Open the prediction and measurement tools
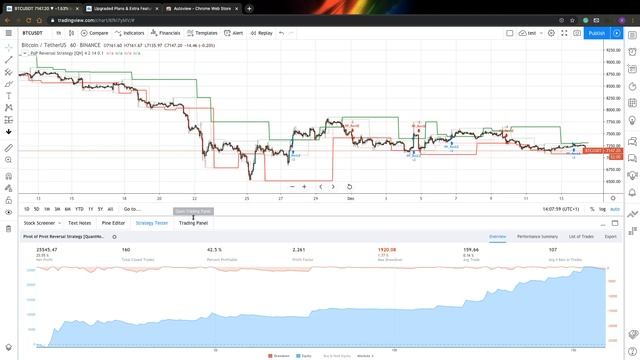The height and width of the screenshot is (360, 640). click(9, 120)
